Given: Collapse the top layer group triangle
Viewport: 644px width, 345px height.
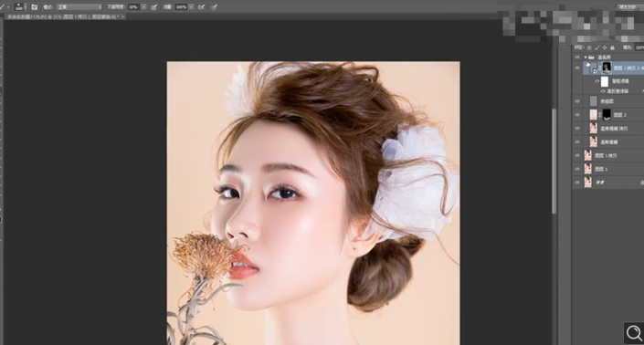Looking at the screenshot, I should [586, 57].
